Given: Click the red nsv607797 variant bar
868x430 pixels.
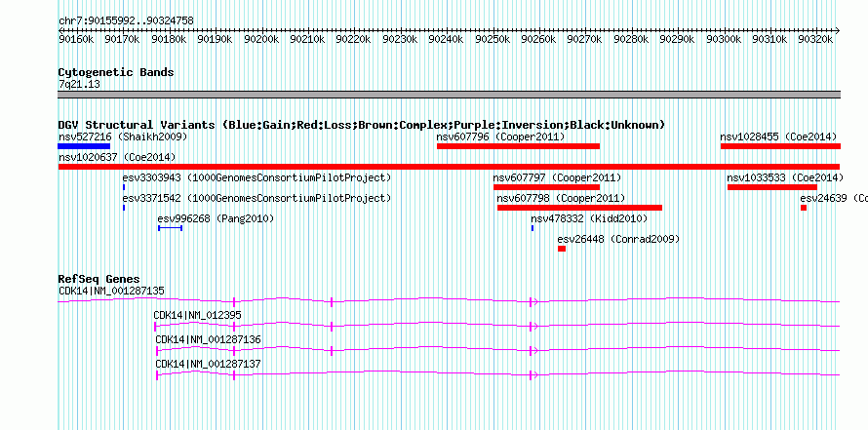Looking at the screenshot, I should point(546,187).
